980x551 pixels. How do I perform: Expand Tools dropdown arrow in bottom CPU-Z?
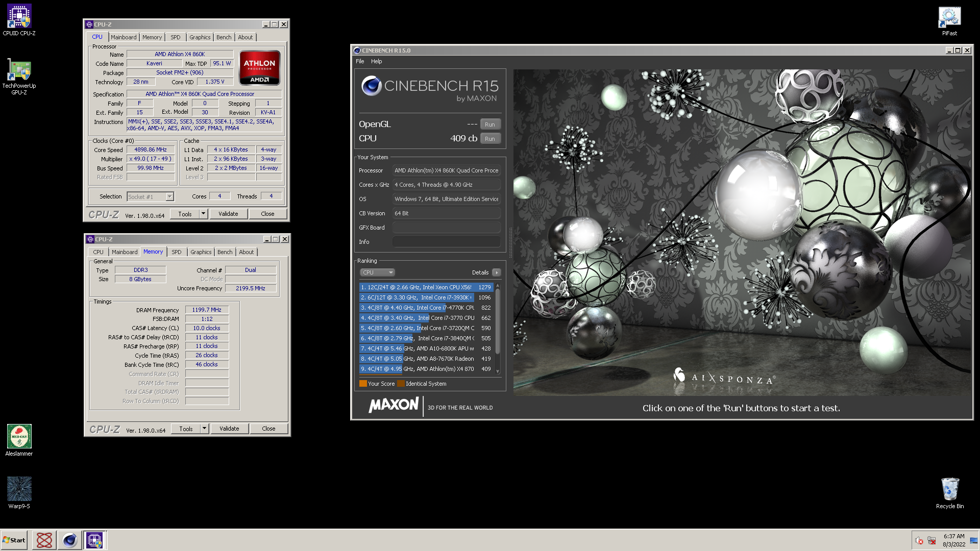point(204,429)
